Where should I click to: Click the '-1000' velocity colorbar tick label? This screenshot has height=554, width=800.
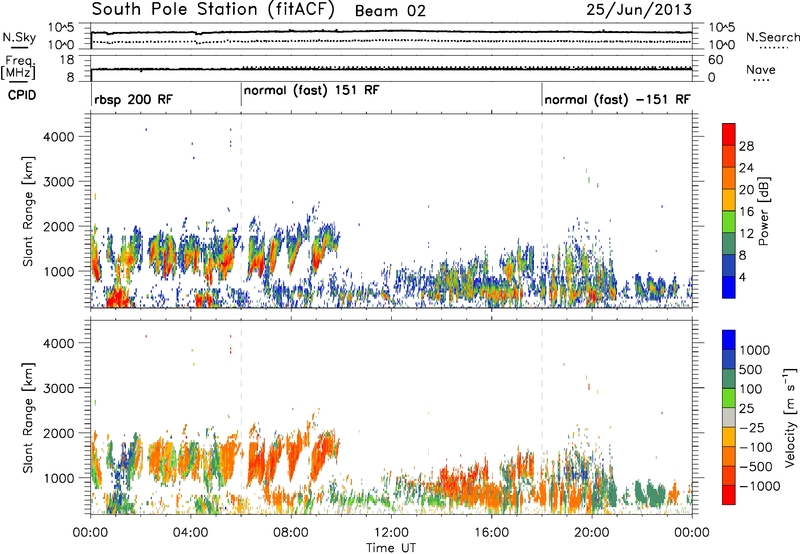pos(760,486)
